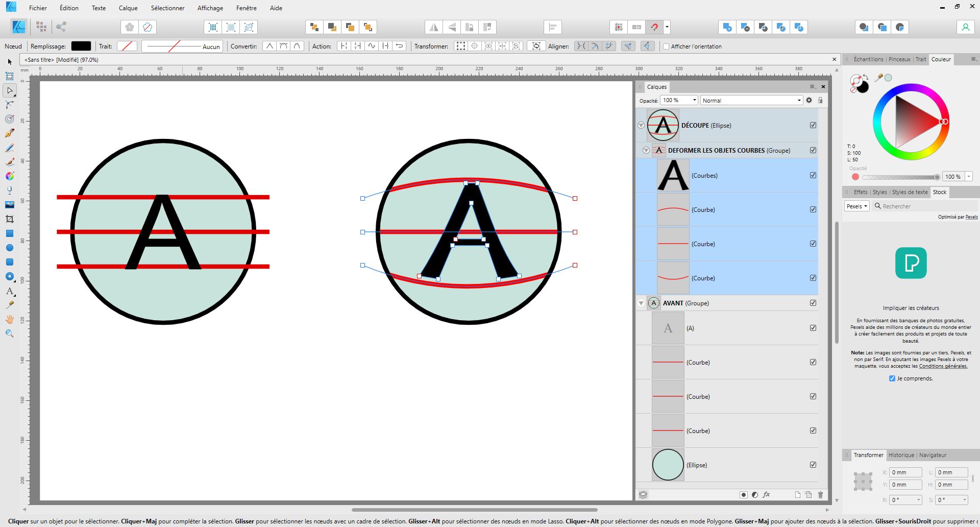The width and height of the screenshot is (980, 527).
Task: Open the layer Opacité 100 % dropdown
Action: (x=679, y=100)
